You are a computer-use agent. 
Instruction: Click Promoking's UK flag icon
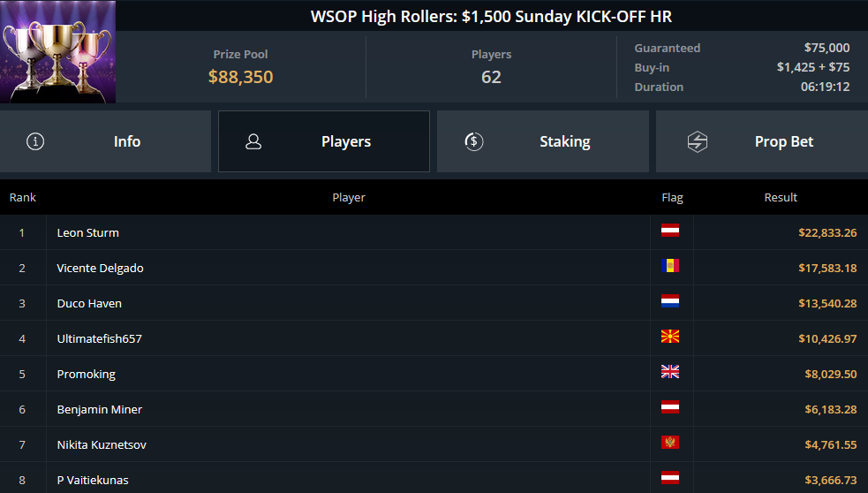[670, 372]
